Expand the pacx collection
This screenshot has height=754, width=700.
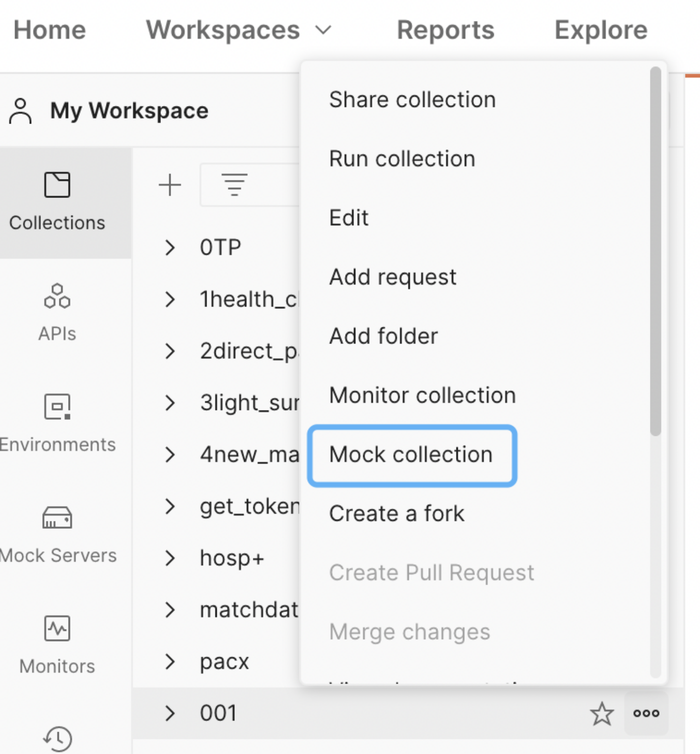pyautogui.click(x=171, y=662)
